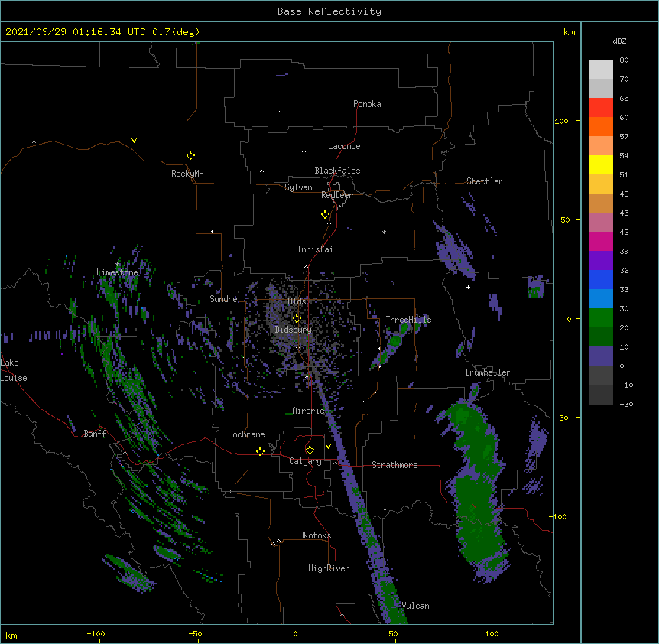Viewport: 659px width, 644px height.
Task: Click the Limestone label
Action: coord(117,272)
